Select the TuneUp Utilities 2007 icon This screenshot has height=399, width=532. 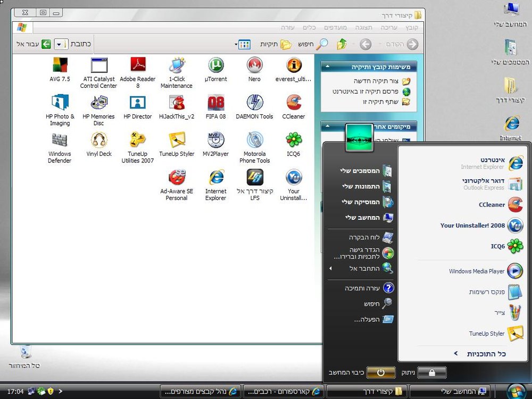pyautogui.click(x=138, y=147)
